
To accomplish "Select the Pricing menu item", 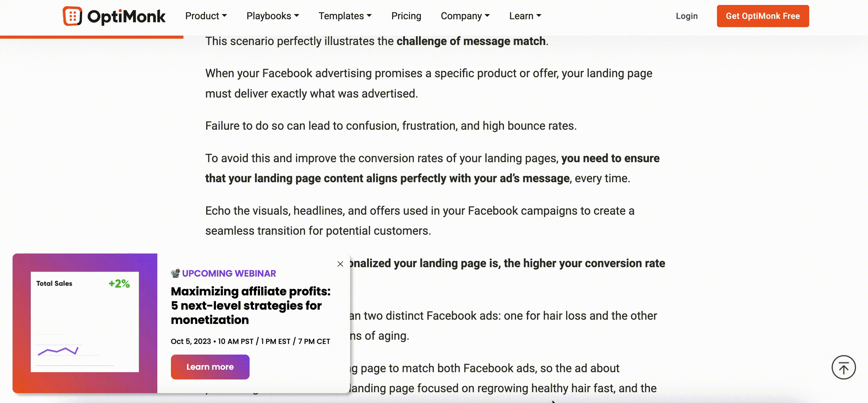I will pyautogui.click(x=406, y=16).
